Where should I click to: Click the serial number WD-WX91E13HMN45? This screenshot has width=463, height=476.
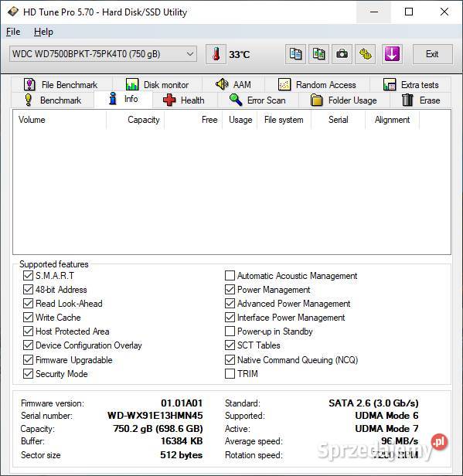click(x=155, y=416)
